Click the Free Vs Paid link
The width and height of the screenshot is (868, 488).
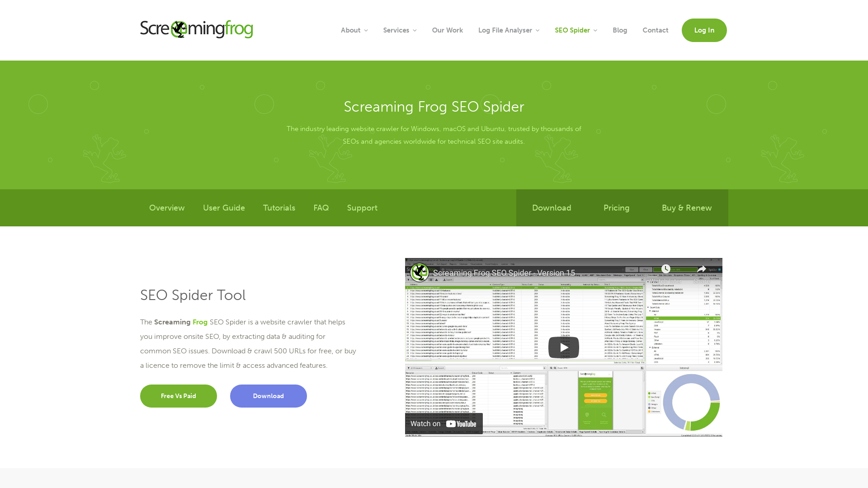point(178,396)
